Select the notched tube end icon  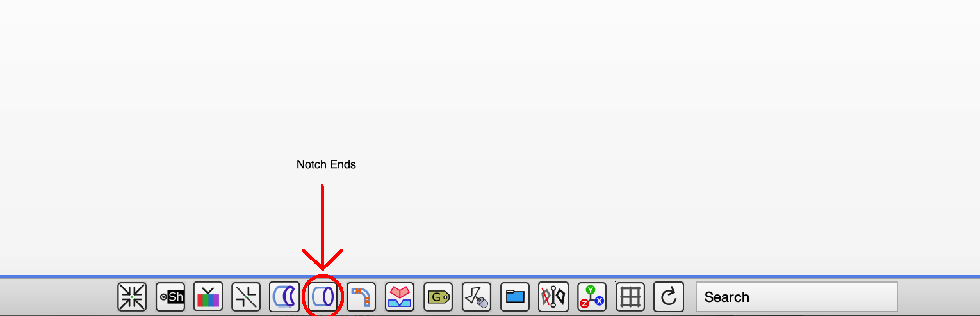coord(284,297)
